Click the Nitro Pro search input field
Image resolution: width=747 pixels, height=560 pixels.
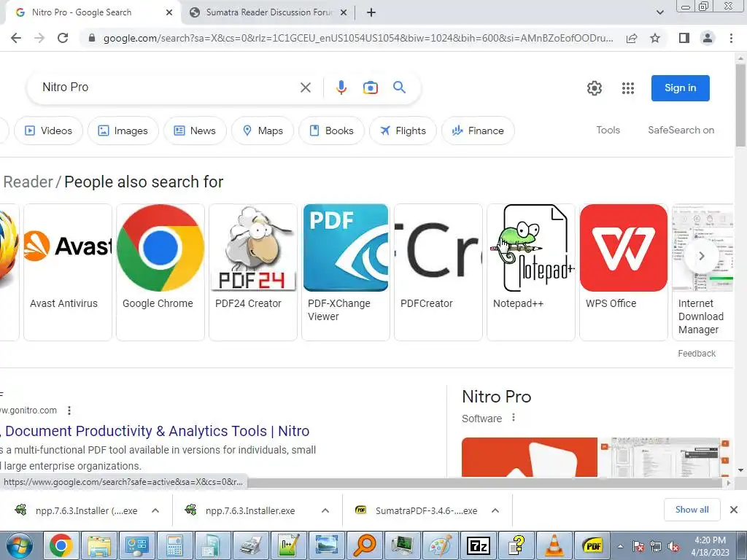[x=167, y=87]
